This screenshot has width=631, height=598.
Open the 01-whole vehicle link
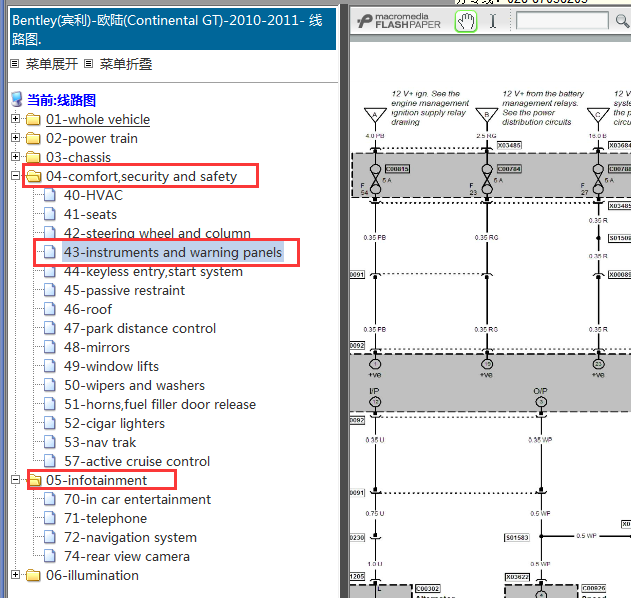[98, 120]
